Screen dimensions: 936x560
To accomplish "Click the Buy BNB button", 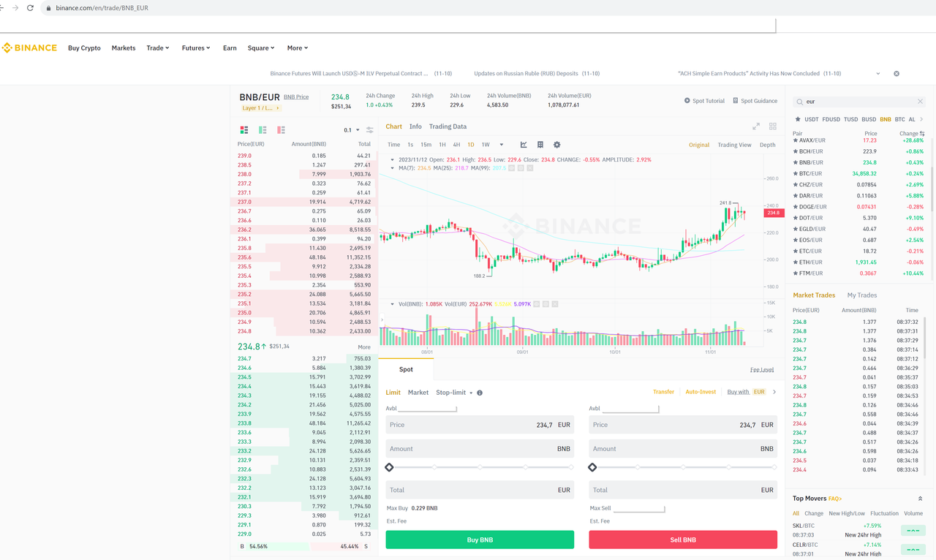I will pos(480,540).
